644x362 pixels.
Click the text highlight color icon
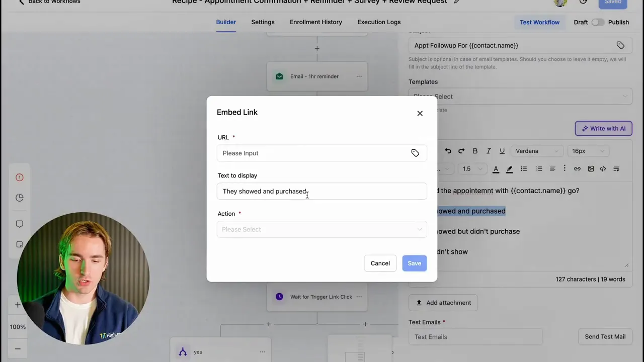(510, 168)
